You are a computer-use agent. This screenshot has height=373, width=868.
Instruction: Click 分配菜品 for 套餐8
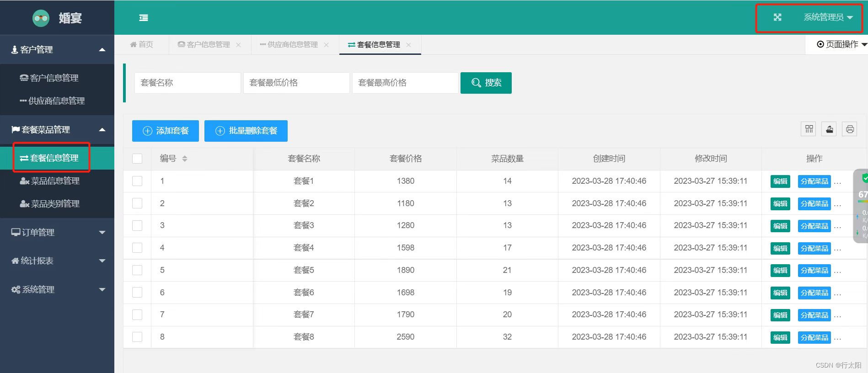814,338
